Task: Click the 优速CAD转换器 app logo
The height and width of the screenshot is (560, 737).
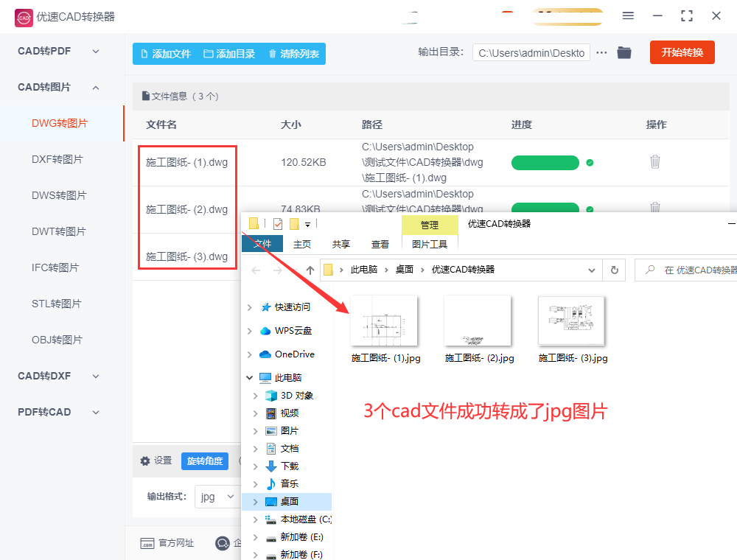Action: click(x=24, y=18)
